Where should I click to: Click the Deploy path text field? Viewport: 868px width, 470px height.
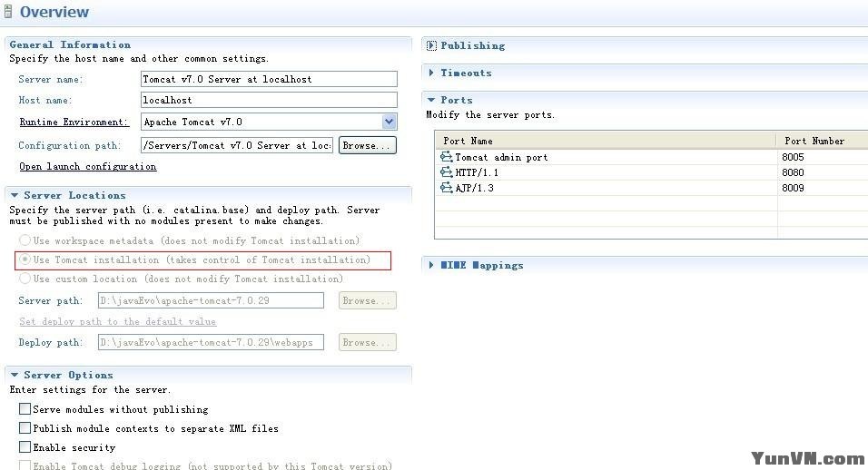point(211,342)
